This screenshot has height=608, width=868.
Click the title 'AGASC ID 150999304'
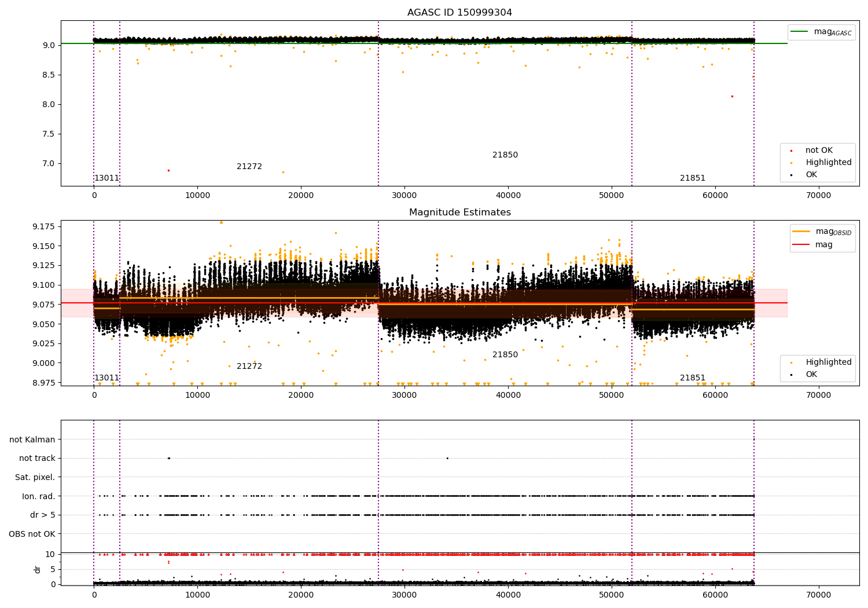pyautogui.click(x=459, y=13)
